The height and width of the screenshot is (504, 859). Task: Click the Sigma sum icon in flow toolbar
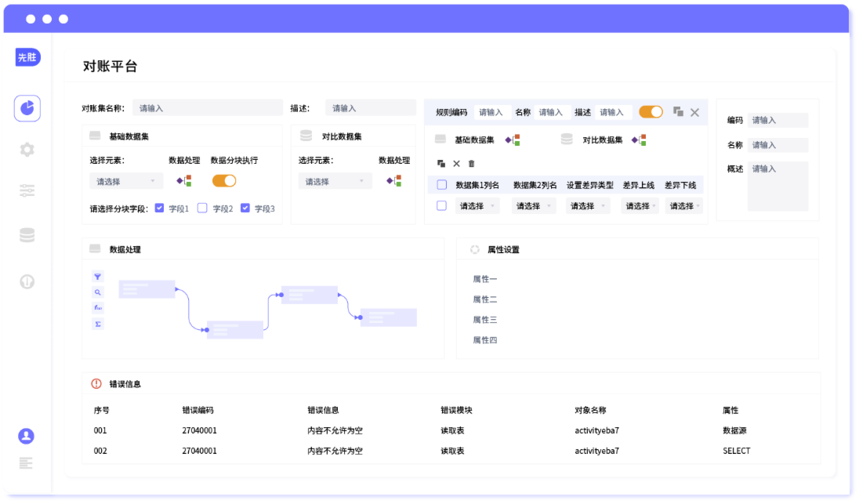98,324
